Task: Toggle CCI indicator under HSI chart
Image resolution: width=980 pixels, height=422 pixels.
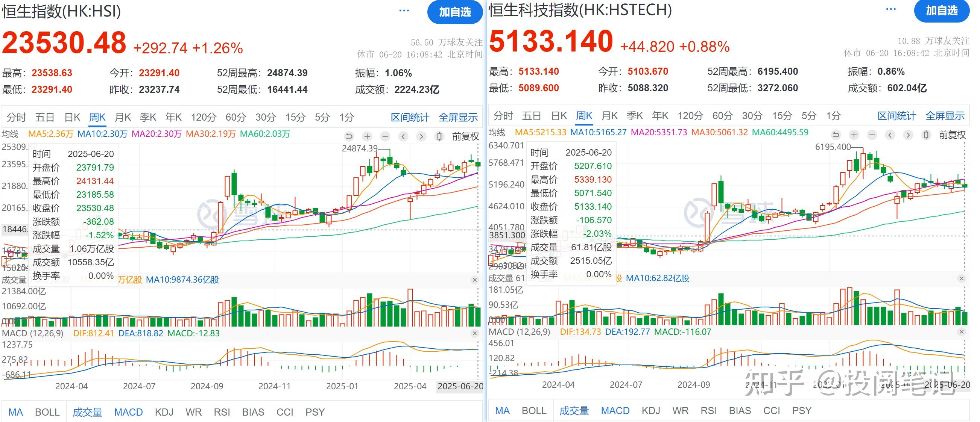Action: (285, 412)
